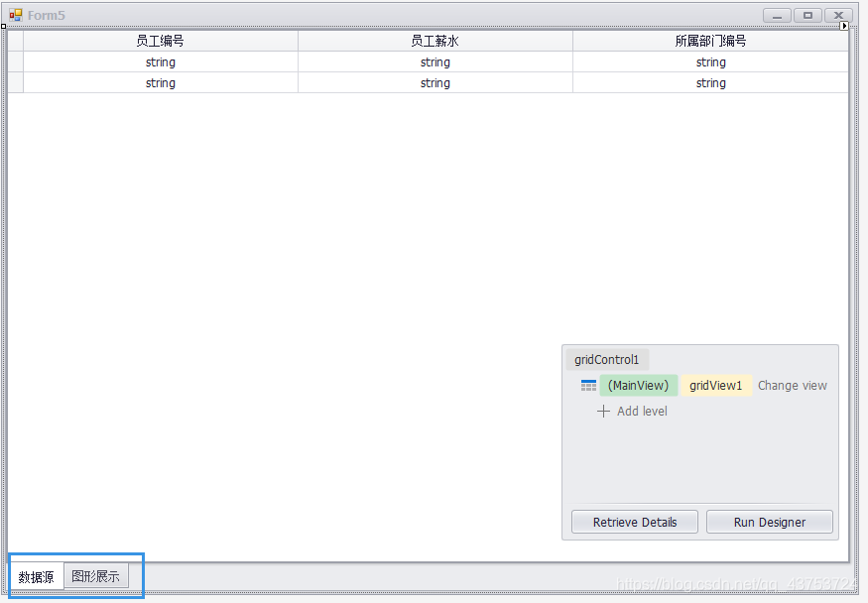Image resolution: width=868 pixels, height=603 pixels.
Task: Minimize the Form5 window
Action: coord(777,16)
